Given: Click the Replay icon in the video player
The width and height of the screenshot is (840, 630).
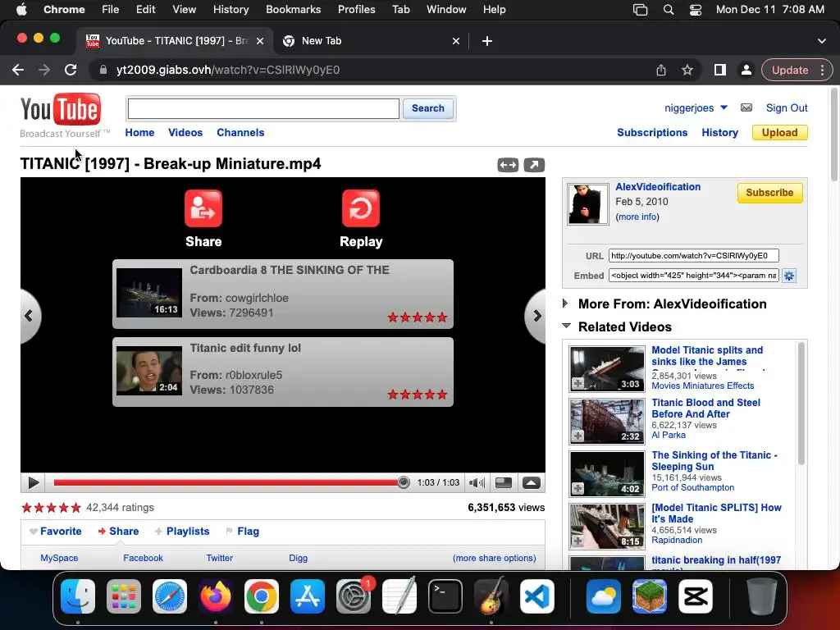Looking at the screenshot, I should (361, 208).
